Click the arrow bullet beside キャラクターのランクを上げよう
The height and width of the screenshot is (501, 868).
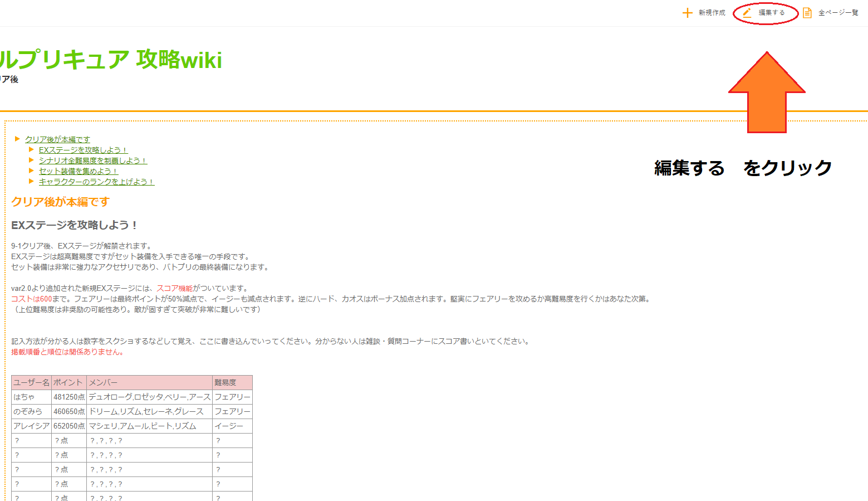[31, 181]
